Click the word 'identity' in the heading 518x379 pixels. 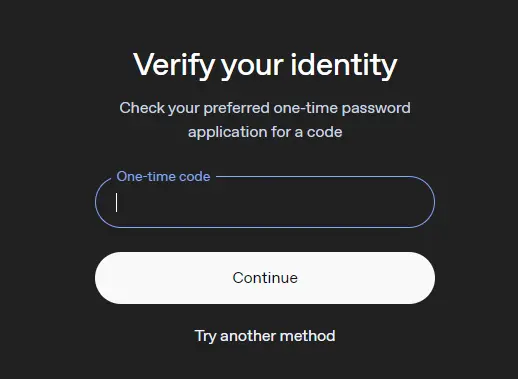coord(344,65)
